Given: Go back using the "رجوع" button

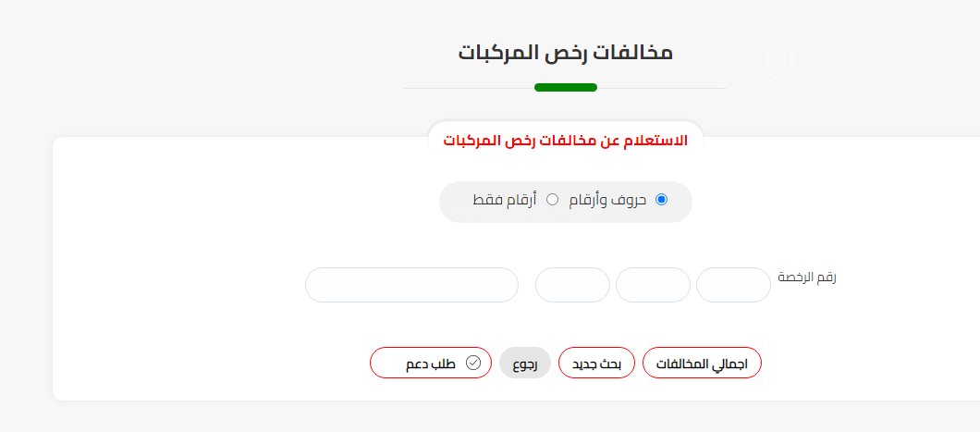Looking at the screenshot, I should click(525, 364).
